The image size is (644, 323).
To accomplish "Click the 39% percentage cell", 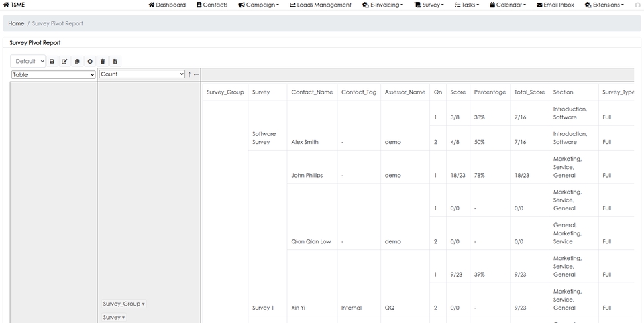I will point(479,275).
